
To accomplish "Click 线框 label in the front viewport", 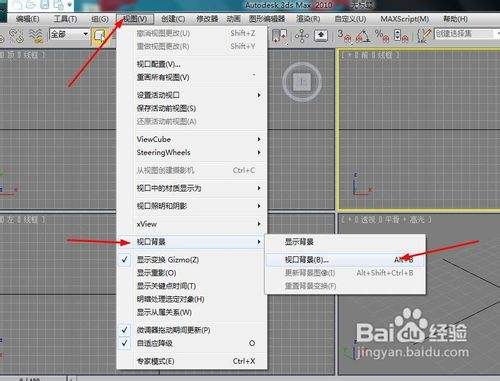I will coord(385,55).
